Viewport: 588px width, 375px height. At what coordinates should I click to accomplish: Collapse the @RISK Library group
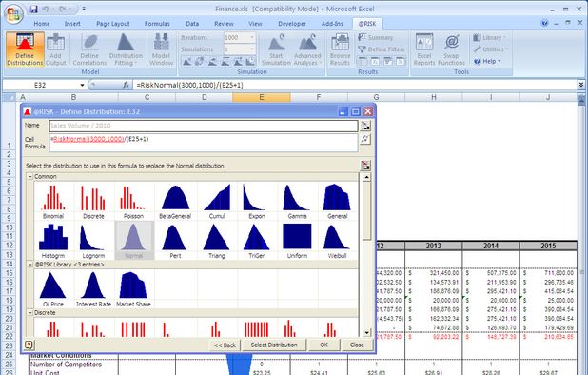click(30, 265)
